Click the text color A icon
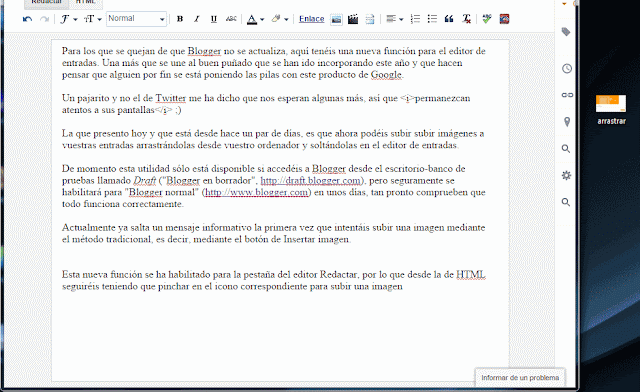640x392 pixels. point(252,19)
